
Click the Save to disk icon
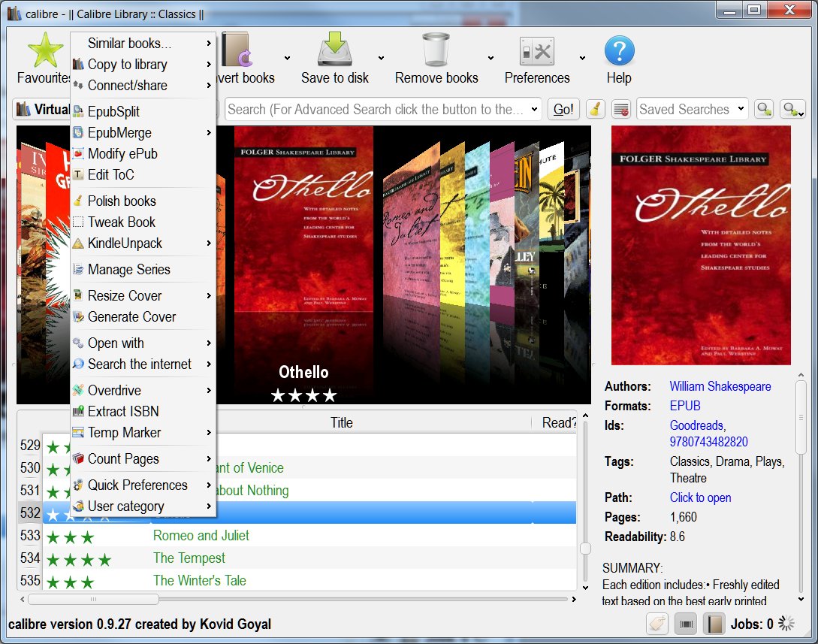335,50
